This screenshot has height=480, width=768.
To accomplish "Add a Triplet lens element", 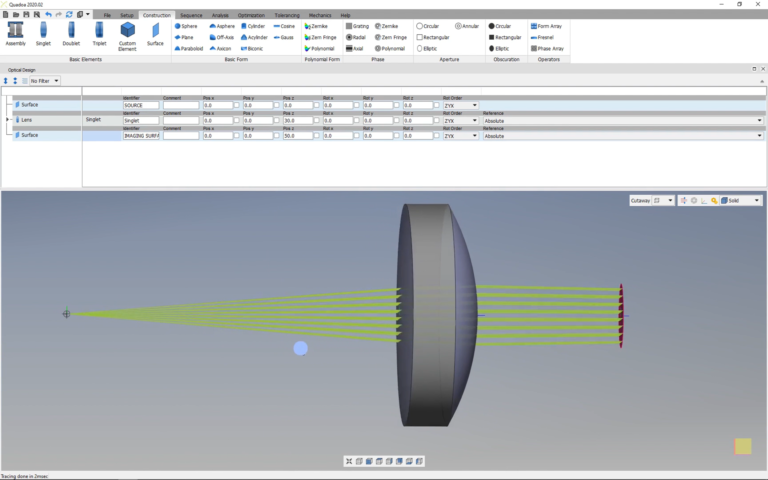I will click(x=99, y=34).
